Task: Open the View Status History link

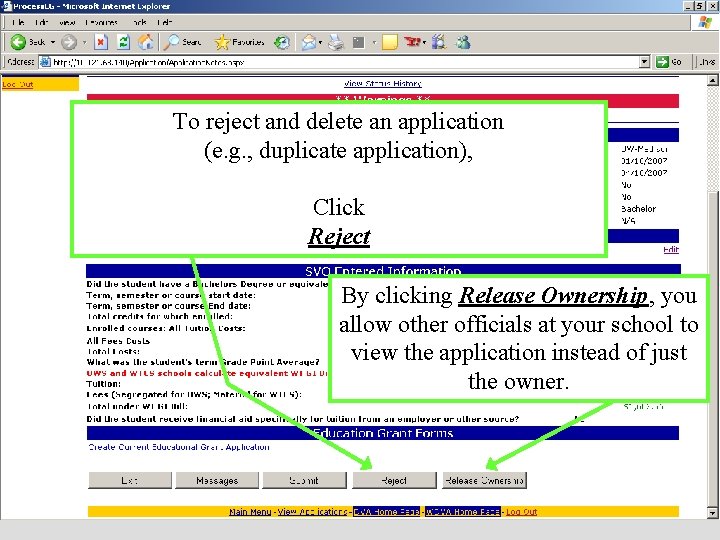Action: (382, 83)
